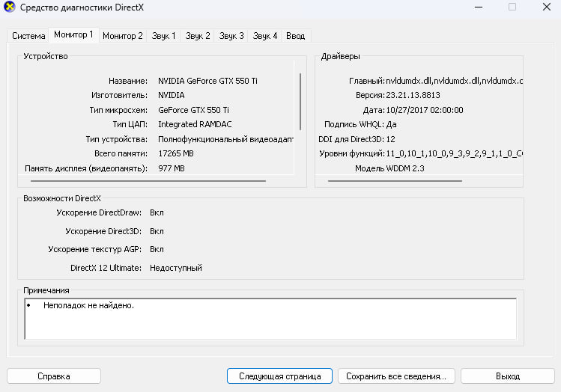Select the Звук 1 tab

point(163,36)
